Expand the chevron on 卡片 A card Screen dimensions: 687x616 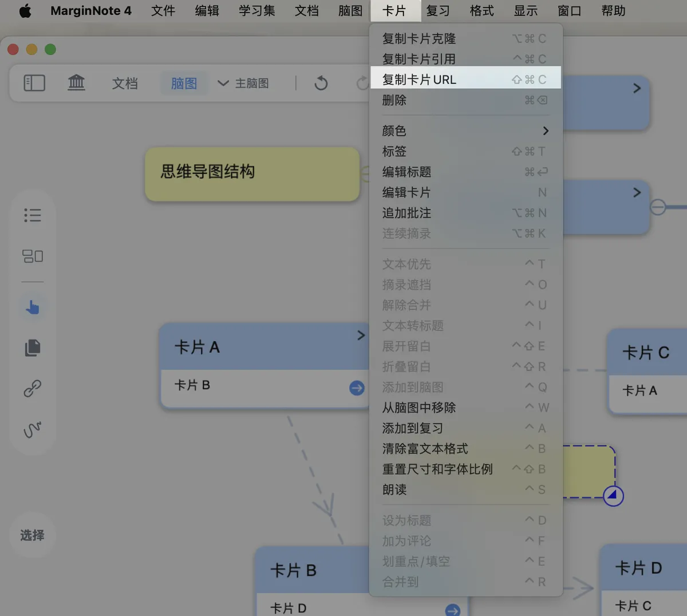point(361,335)
